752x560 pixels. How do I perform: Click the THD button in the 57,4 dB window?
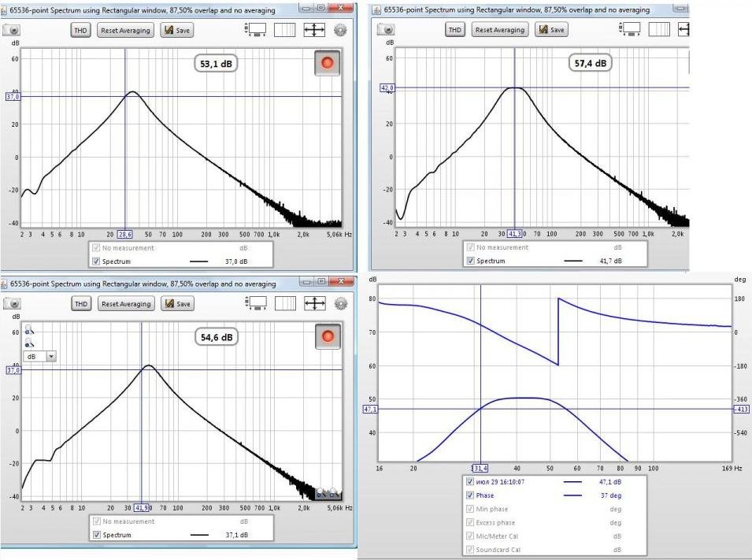(454, 30)
